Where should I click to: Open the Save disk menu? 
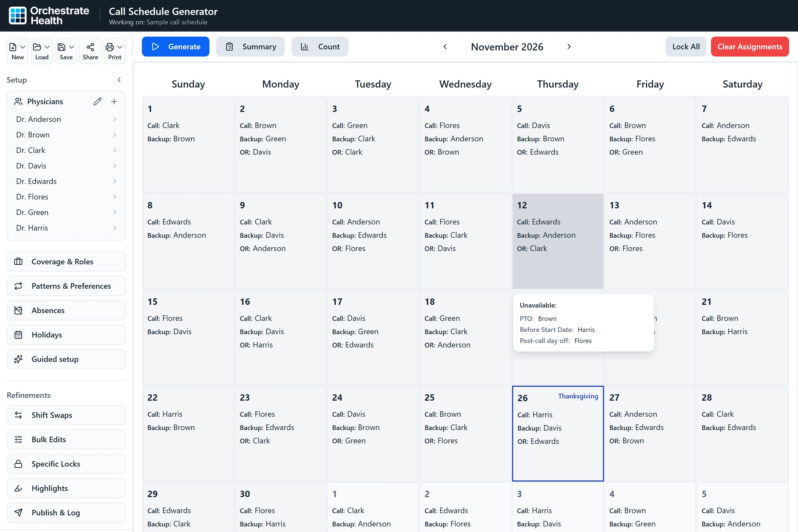66,51
